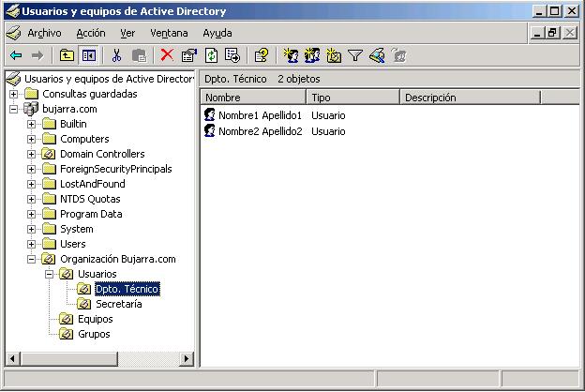Click the Back arrow toolbar icon
Screen dimensions: 585x392
tap(16, 56)
